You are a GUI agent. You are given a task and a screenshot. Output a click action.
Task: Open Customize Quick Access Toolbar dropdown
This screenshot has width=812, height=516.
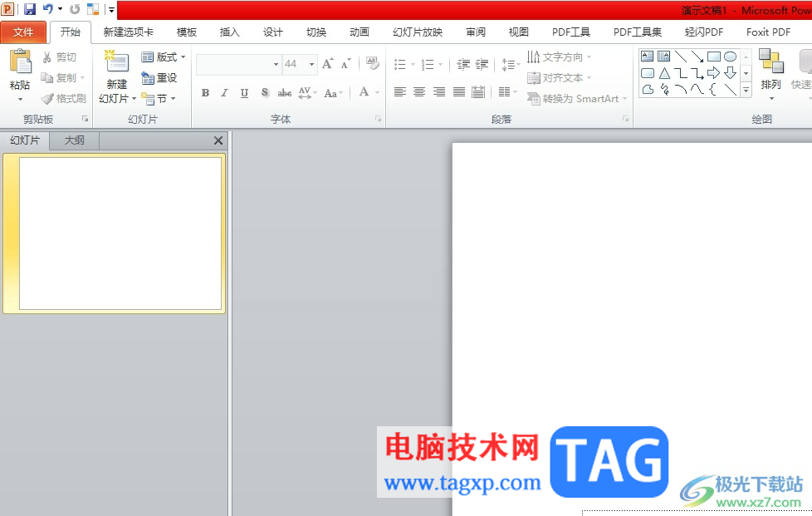[x=111, y=9]
